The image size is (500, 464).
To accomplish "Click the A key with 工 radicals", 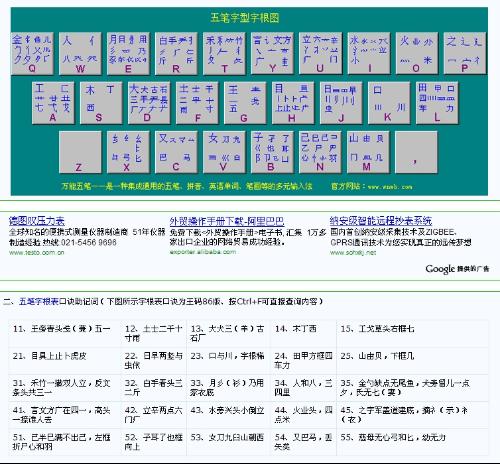I will point(53,103).
